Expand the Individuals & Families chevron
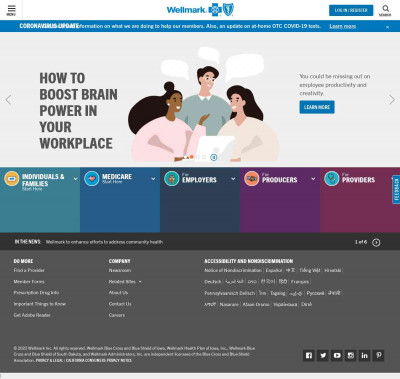This screenshot has height=379, width=400. [75, 179]
